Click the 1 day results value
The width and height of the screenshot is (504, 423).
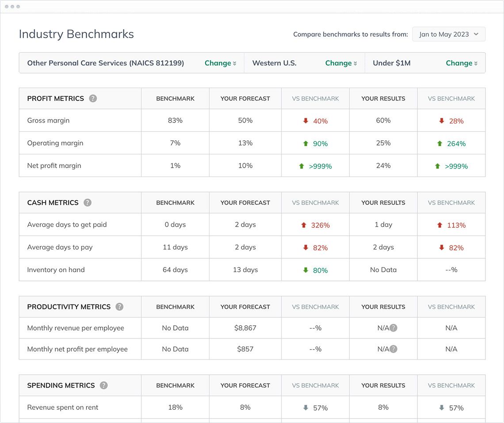click(x=383, y=224)
